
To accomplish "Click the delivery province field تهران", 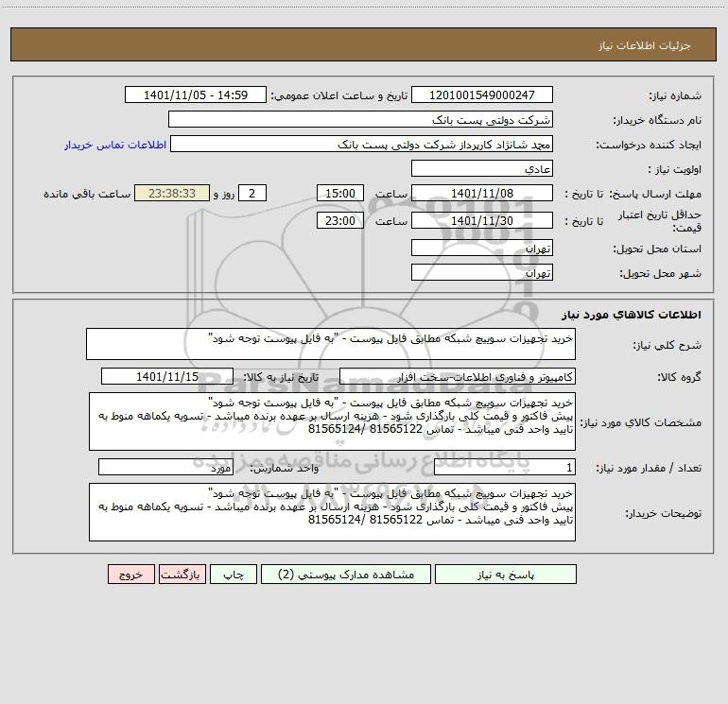I will click(482, 248).
